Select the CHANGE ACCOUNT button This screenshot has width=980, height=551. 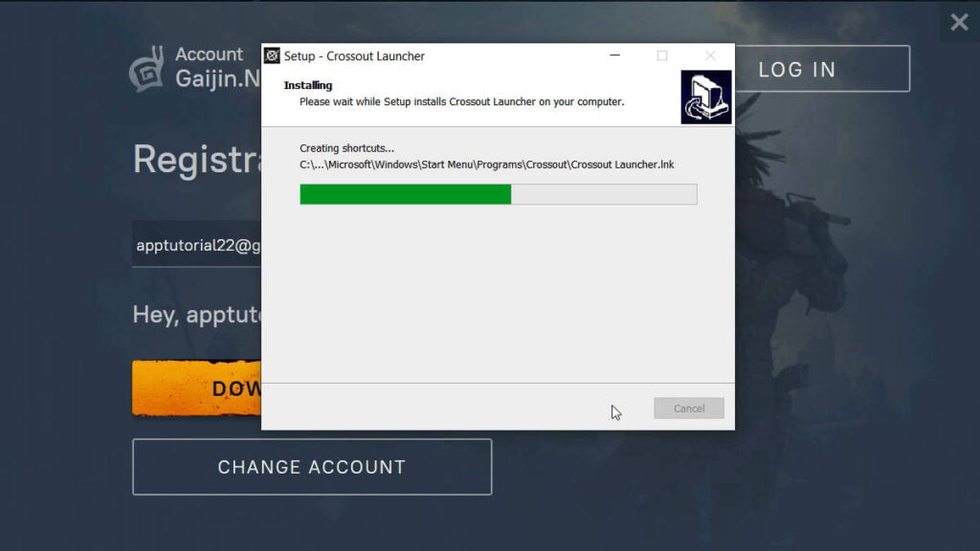click(x=312, y=467)
